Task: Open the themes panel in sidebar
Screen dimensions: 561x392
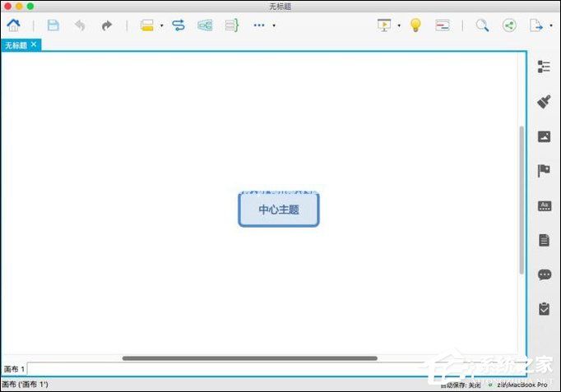Action: tap(545, 205)
